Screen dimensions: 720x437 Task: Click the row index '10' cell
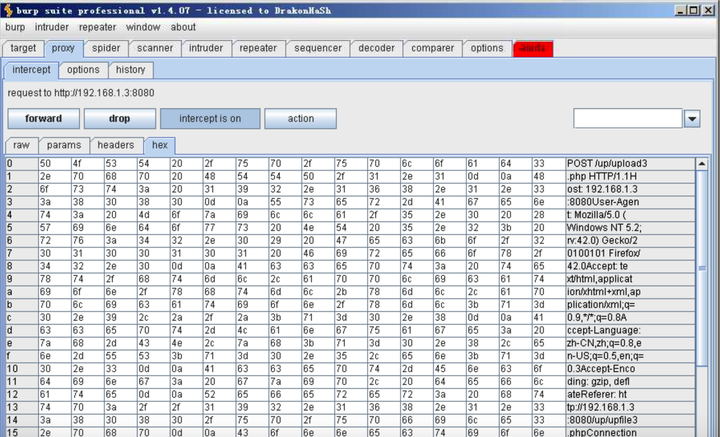coord(22,369)
